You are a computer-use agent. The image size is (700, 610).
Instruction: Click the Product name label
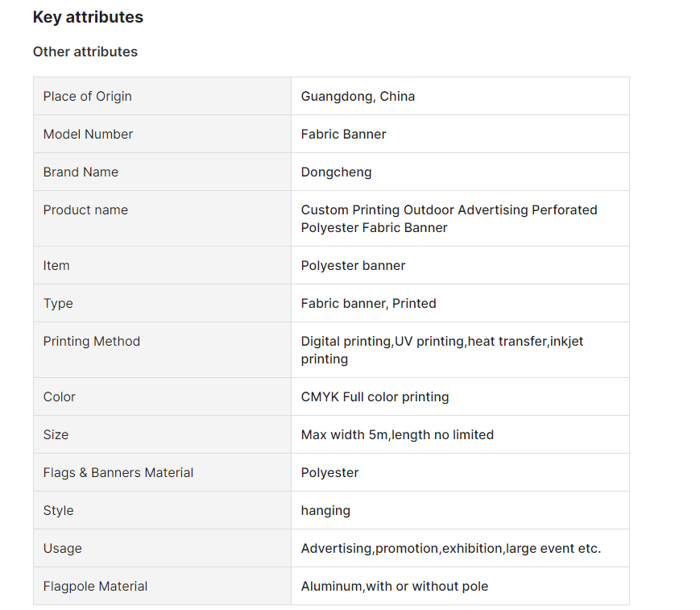[85, 210]
